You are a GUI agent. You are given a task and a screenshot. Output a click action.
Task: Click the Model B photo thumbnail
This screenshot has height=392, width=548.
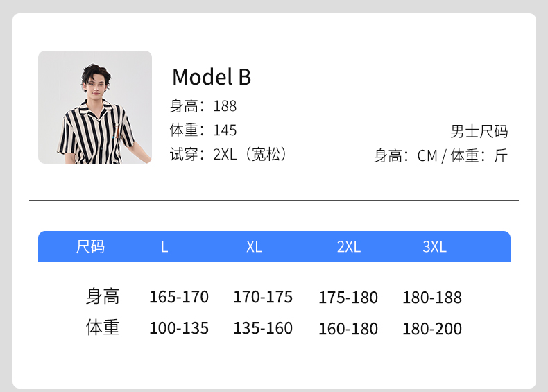(x=95, y=108)
